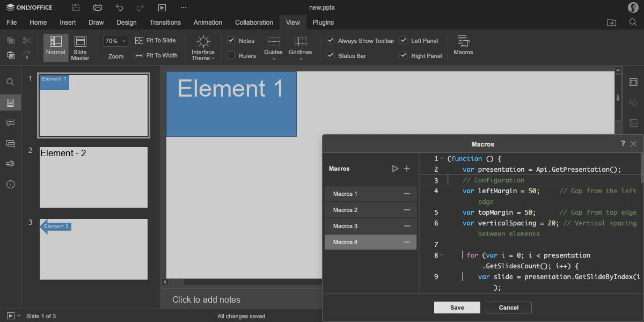Switch to the Design tab

pyautogui.click(x=127, y=23)
